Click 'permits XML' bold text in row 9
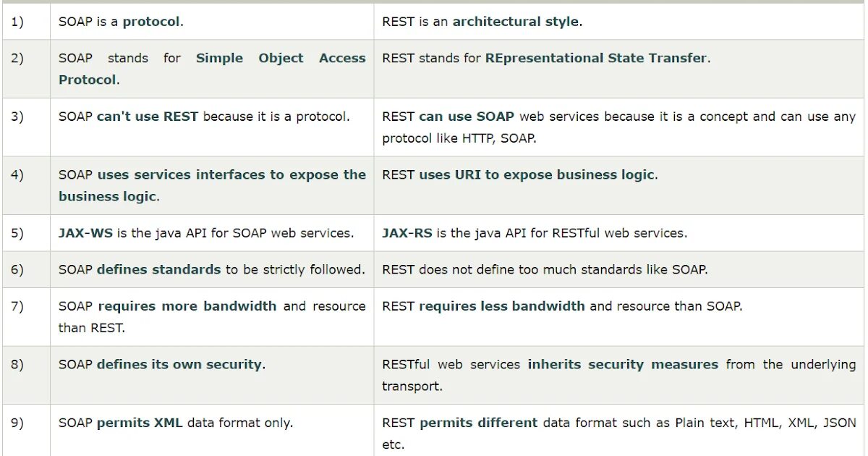The image size is (868, 456). (x=140, y=423)
